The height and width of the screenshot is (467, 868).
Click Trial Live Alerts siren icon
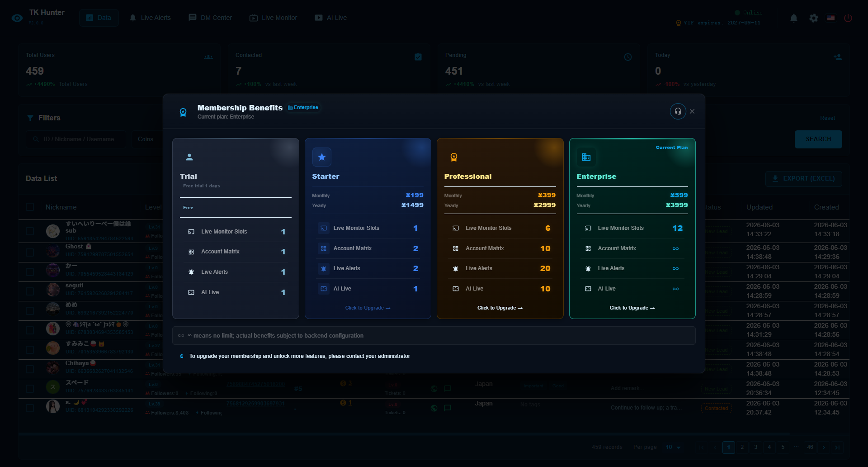[191, 272]
